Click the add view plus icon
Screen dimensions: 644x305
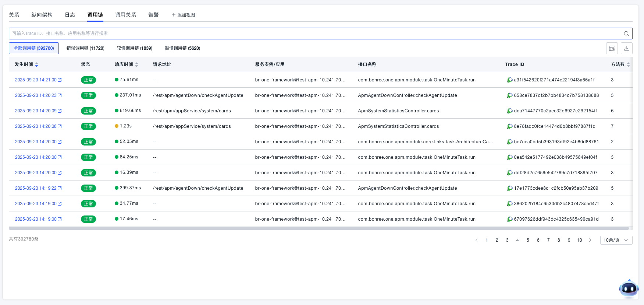(x=174, y=15)
